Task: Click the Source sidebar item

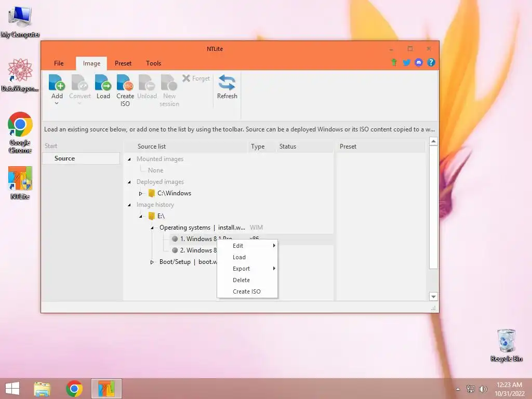Action: coord(81,158)
